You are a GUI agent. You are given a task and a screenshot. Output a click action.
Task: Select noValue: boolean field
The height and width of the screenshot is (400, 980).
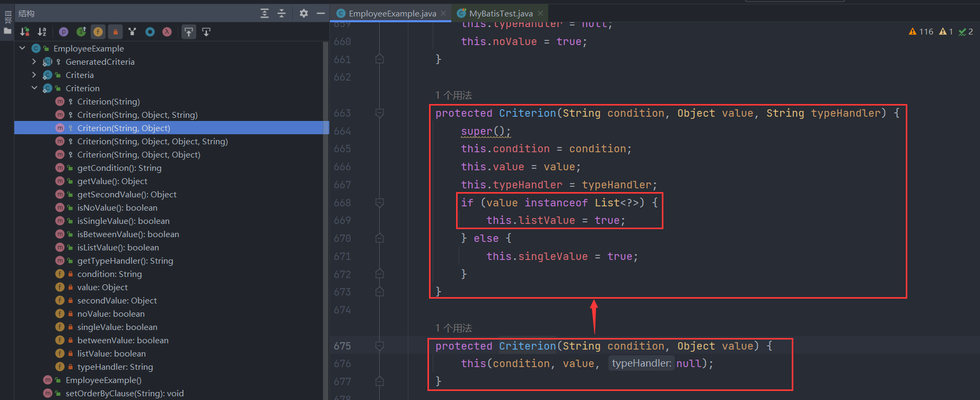[111, 314]
